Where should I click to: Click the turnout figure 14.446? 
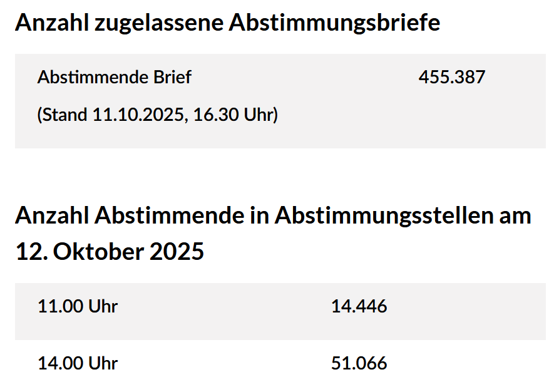coord(359,306)
